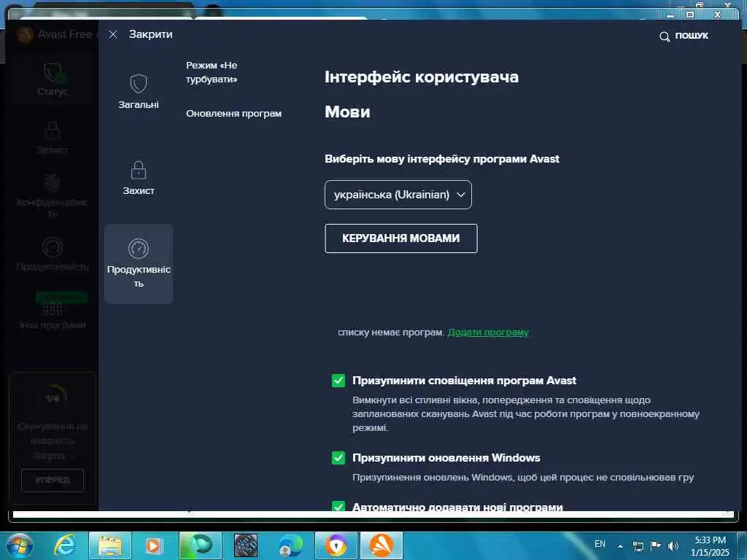
Task: Close the Avast settings panel with the X icon
Action: point(113,34)
